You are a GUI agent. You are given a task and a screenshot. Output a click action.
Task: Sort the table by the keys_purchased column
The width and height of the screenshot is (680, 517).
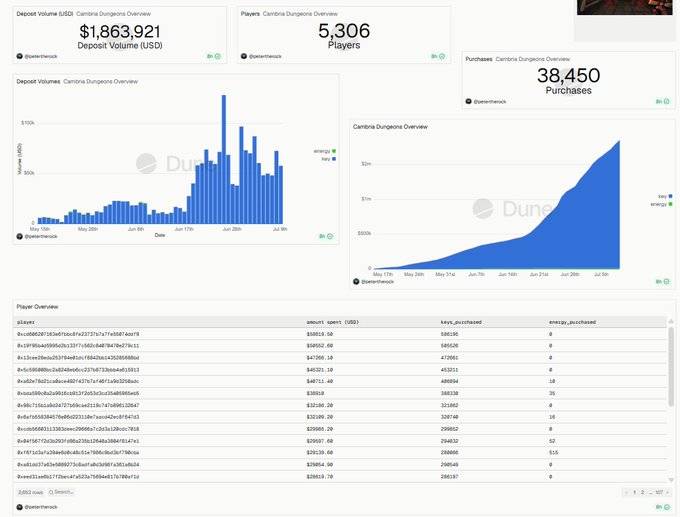click(461, 322)
